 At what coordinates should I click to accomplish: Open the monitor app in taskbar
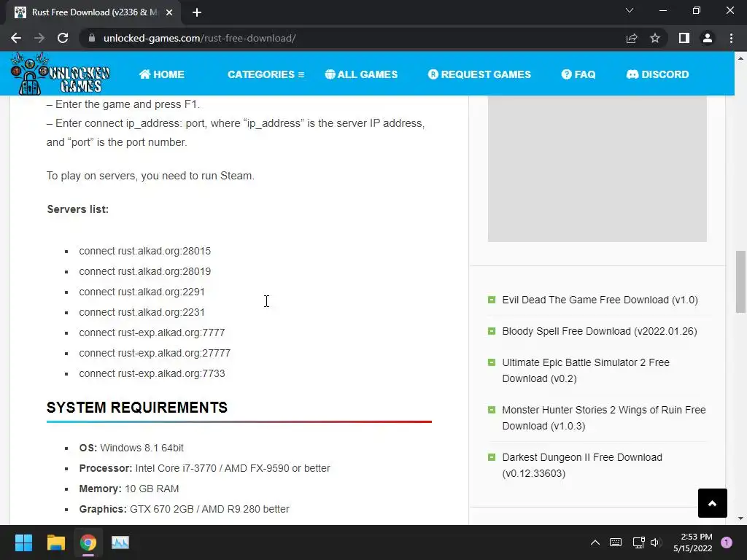tap(120, 542)
